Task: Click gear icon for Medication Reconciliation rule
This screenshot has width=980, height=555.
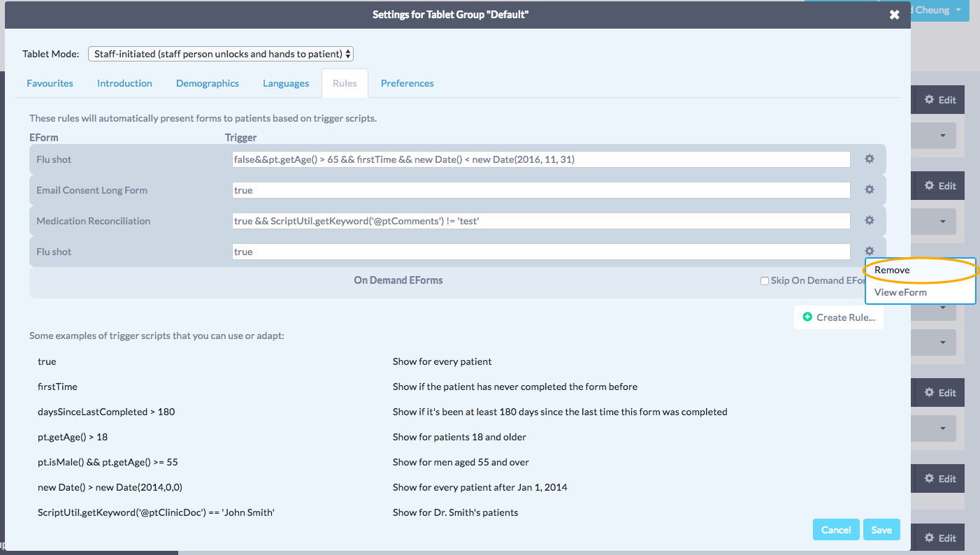Action: point(870,221)
